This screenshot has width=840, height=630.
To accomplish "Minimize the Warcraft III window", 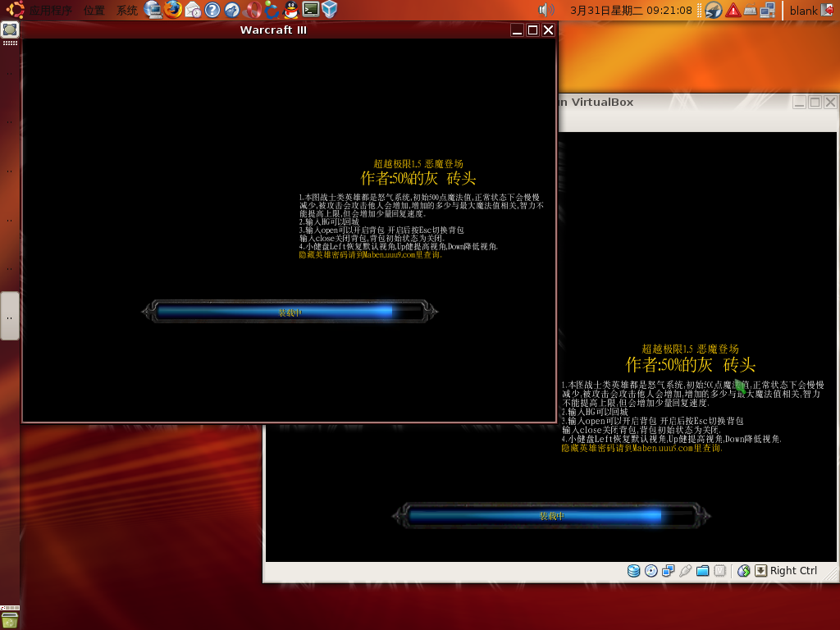I will click(x=517, y=30).
